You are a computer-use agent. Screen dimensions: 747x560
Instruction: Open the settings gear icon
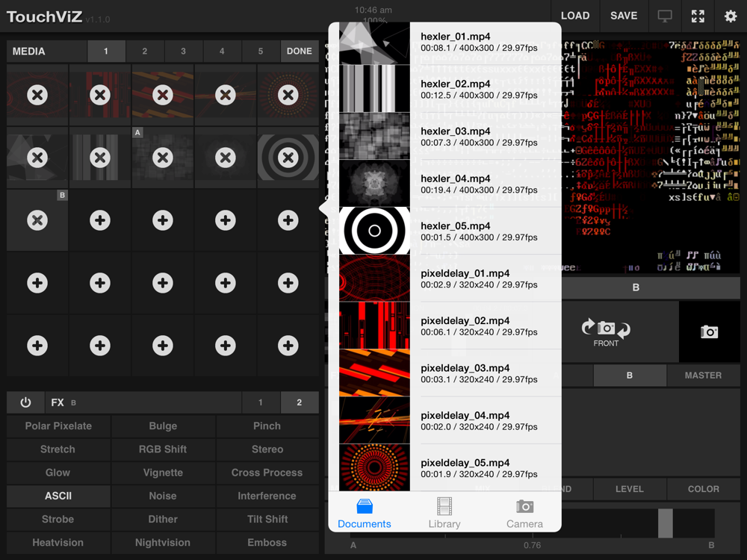click(731, 16)
